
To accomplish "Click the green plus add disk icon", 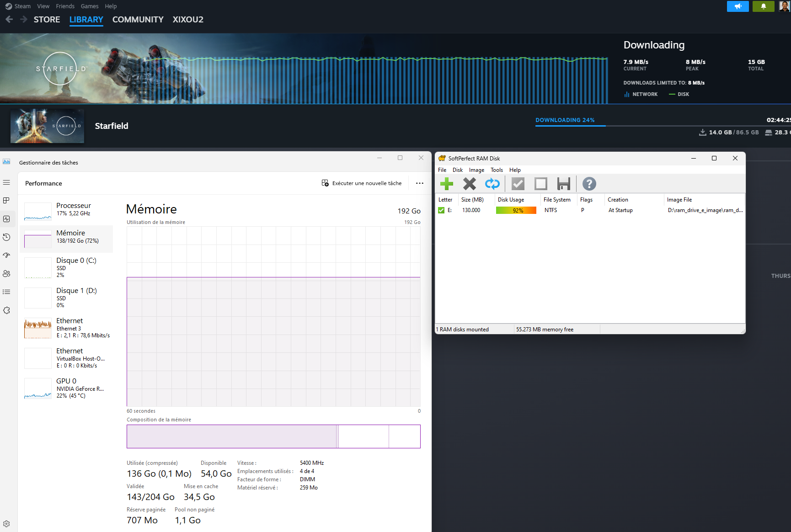I will click(446, 184).
